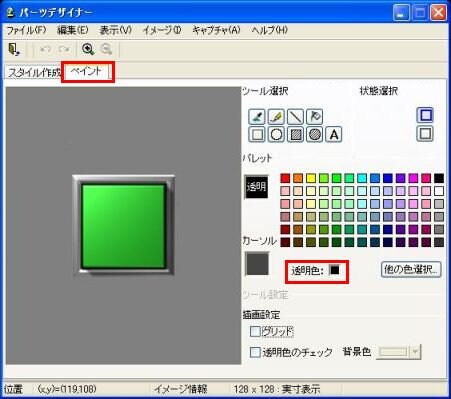The image size is (451, 399).
Task: Pick the bright red palette swatch
Action: 285,178
